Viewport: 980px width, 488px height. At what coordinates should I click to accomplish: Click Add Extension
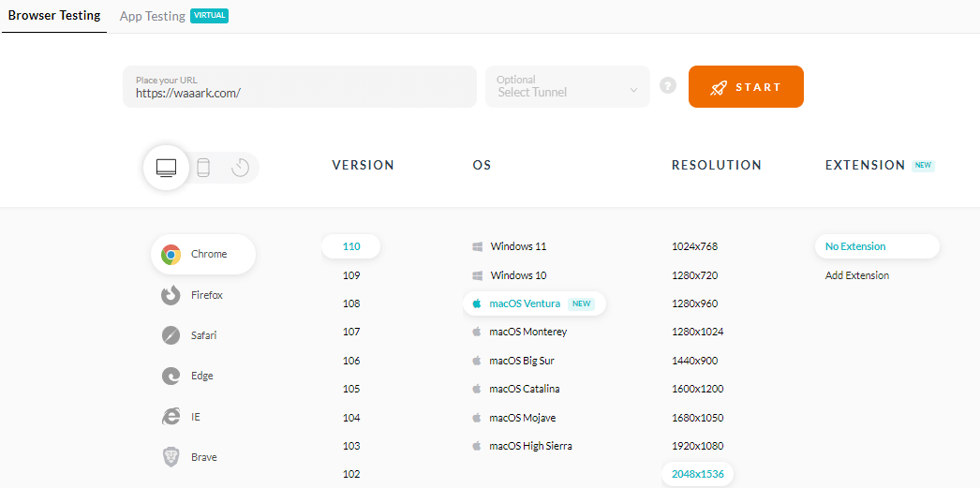click(857, 275)
